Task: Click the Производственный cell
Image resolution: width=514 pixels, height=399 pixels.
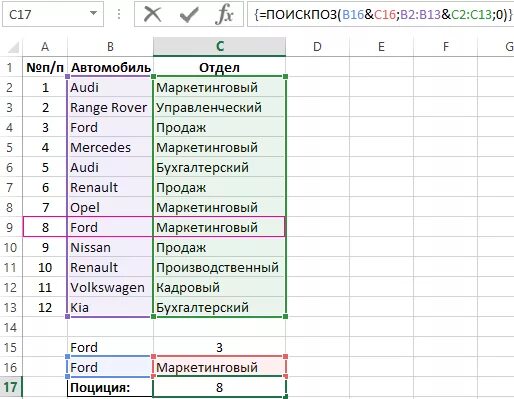Action: pyautogui.click(x=219, y=267)
